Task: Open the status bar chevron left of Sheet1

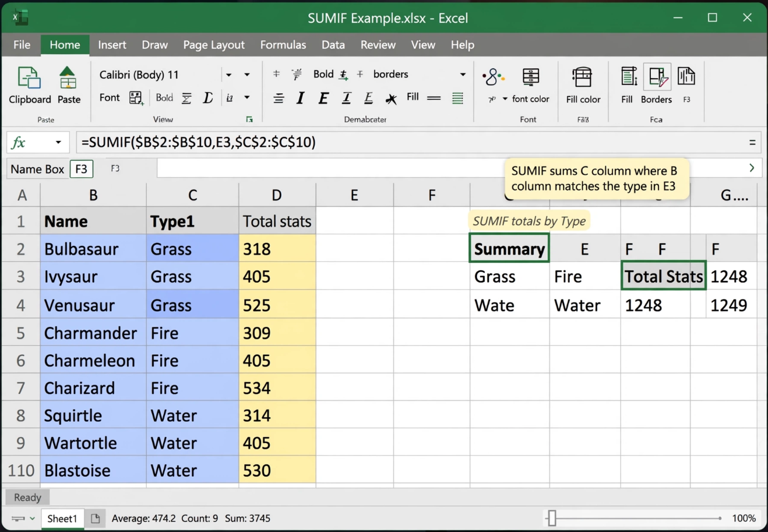Action: (x=32, y=518)
